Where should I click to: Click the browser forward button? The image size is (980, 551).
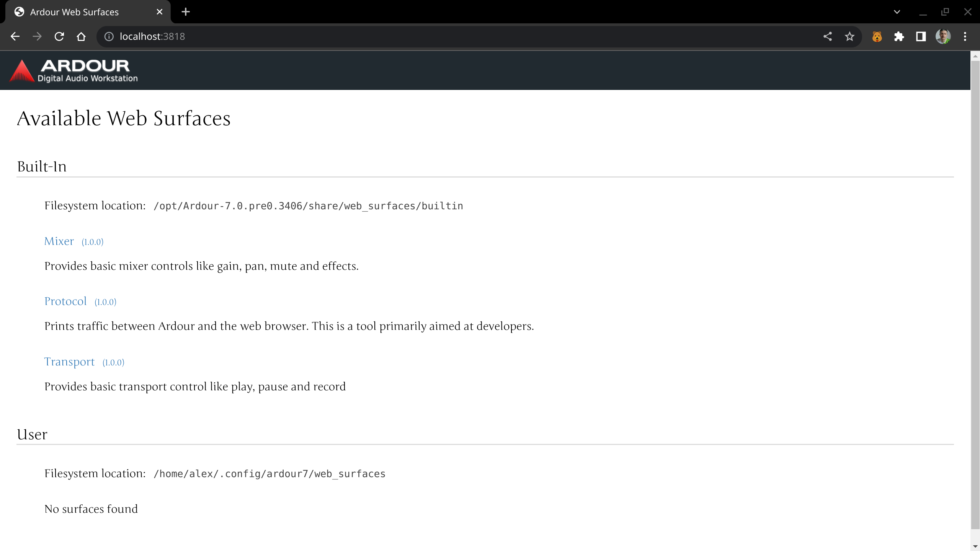coord(38,36)
